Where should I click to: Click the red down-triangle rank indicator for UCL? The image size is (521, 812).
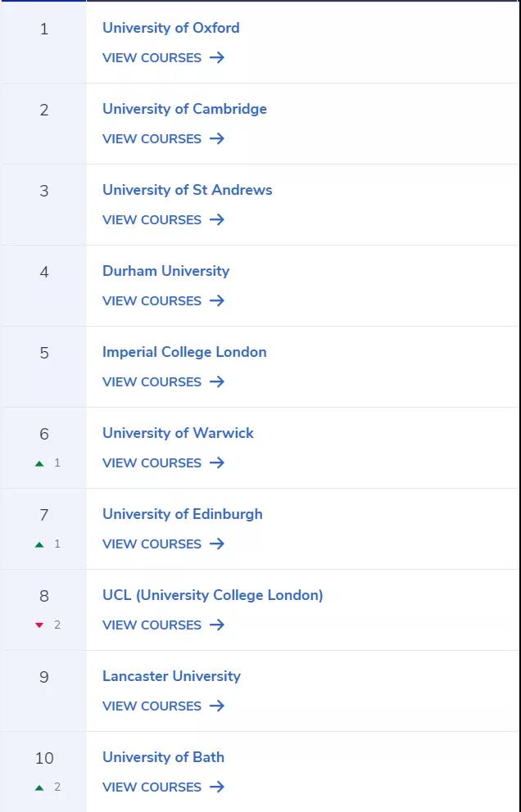(x=39, y=625)
